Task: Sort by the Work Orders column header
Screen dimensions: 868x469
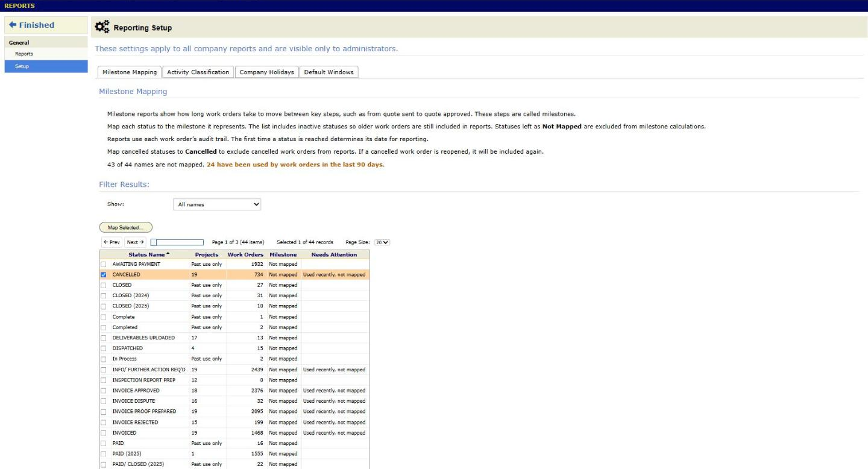Action: tap(245, 254)
